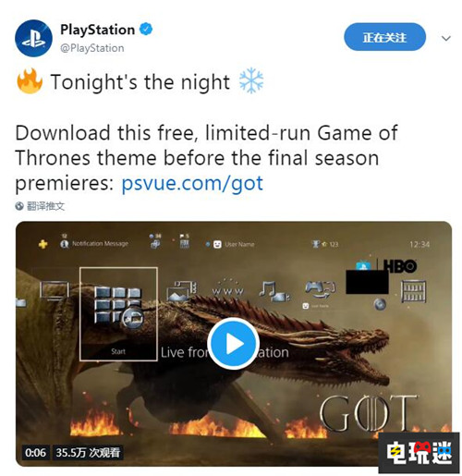
Task: Click the globe icon beside 翻译推文
Action: pyautogui.click(x=19, y=206)
